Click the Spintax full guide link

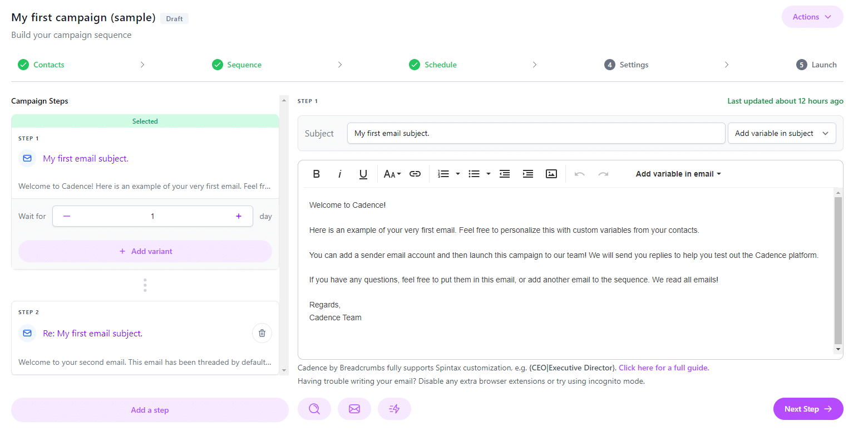663,368
